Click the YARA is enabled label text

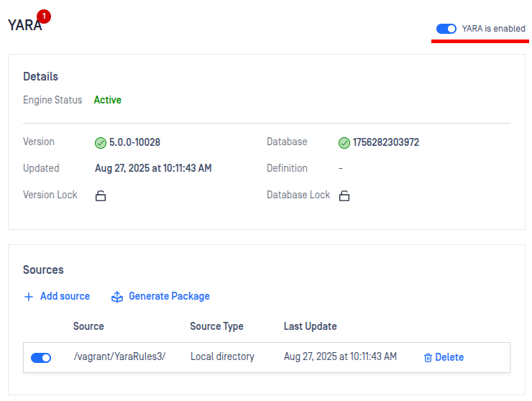(x=493, y=29)
